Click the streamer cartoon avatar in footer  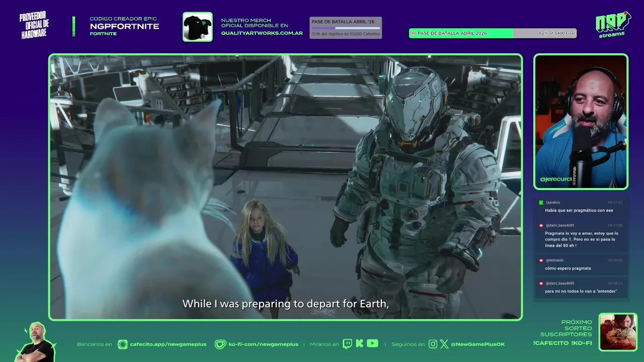pos(36,343)
